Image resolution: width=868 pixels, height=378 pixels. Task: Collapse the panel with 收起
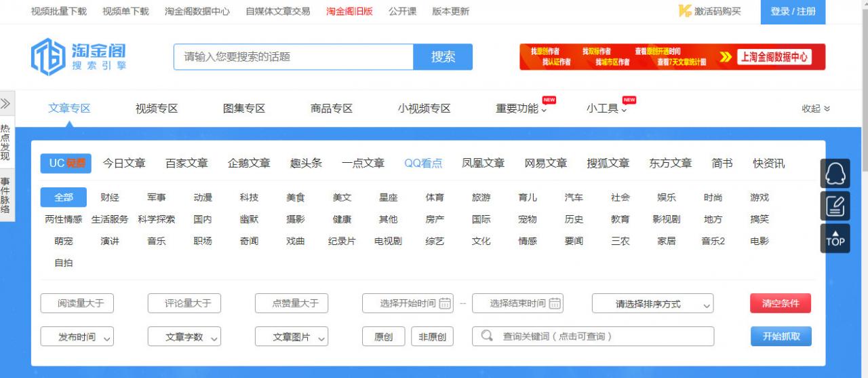816,109
